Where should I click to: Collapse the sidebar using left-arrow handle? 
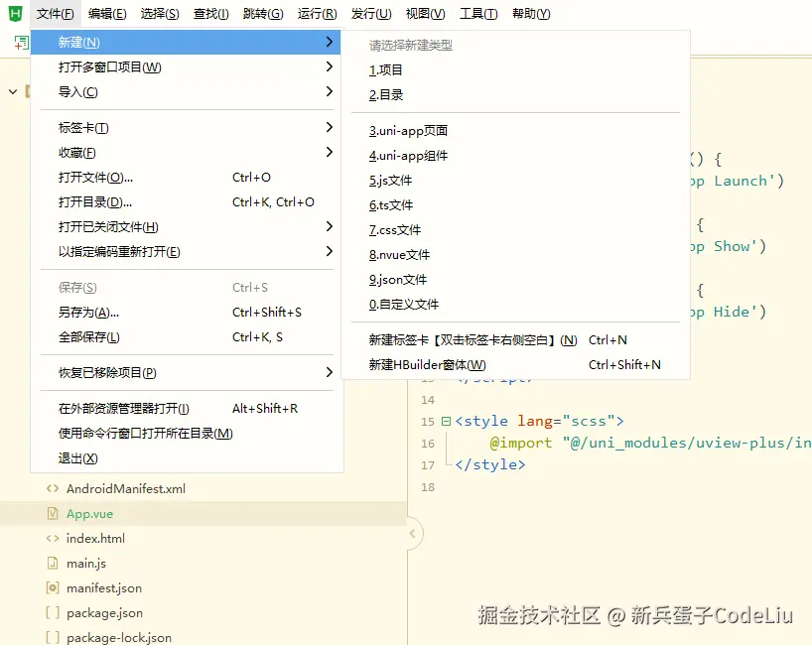click(x=413, y=533)
